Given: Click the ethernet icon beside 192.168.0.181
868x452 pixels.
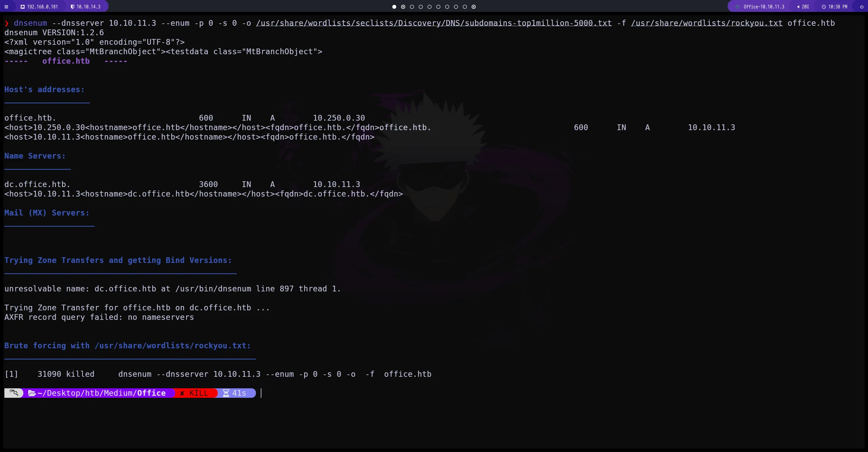Looking at the screenshot, I should tap(23, 7).
